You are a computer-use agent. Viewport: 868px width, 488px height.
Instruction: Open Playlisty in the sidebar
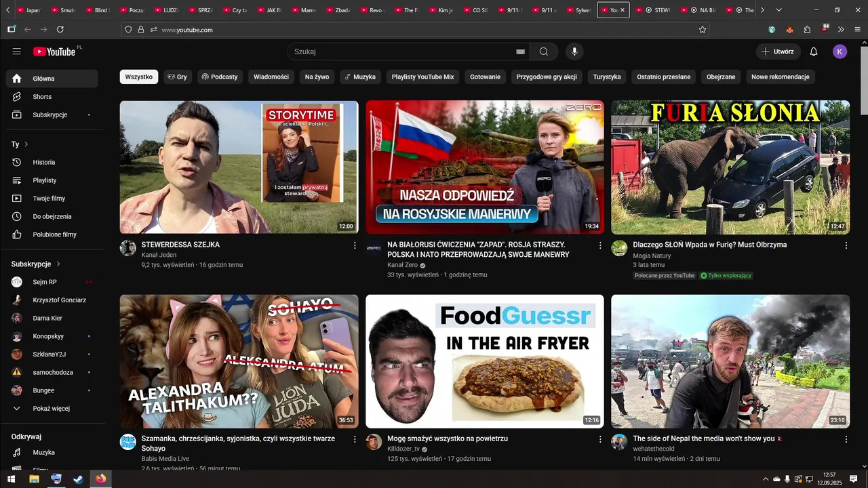pos(52,180)
